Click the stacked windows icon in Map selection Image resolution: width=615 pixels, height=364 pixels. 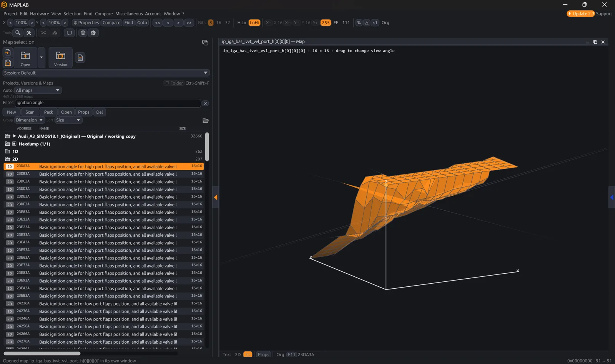(x=205, y=43)
